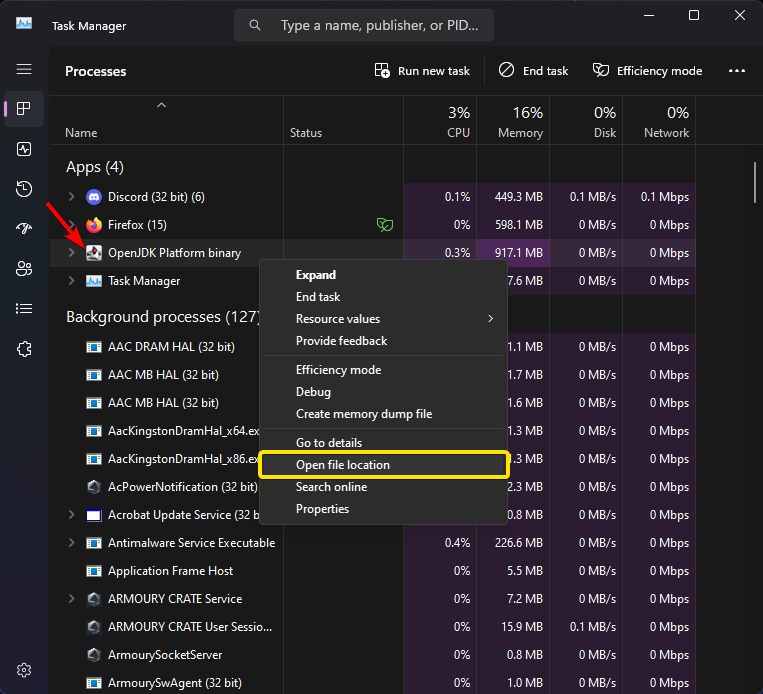The width and height of the screenshot is (763, 694).
Task: Click the Run new task button
Action: click(x=422, y=71)
